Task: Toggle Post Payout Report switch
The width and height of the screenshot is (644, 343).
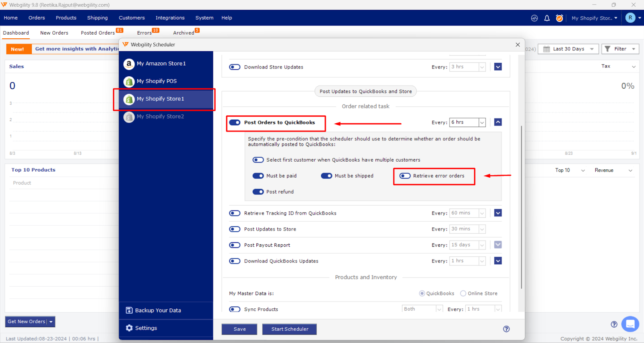Action: 235,245
